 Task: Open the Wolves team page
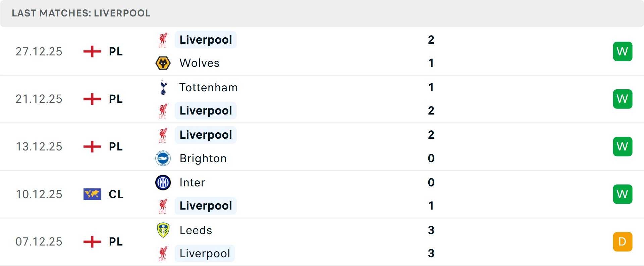tap(199, 63)
